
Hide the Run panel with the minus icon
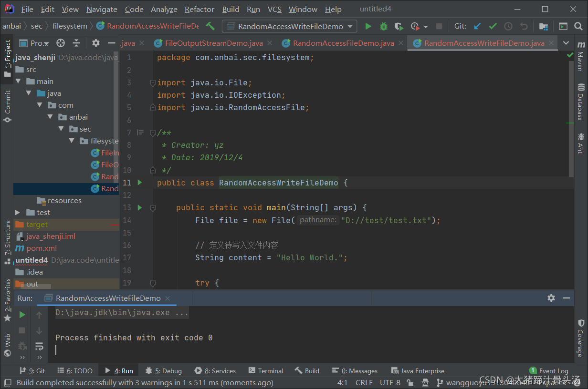pyautogui.click(x=567, y=298)
